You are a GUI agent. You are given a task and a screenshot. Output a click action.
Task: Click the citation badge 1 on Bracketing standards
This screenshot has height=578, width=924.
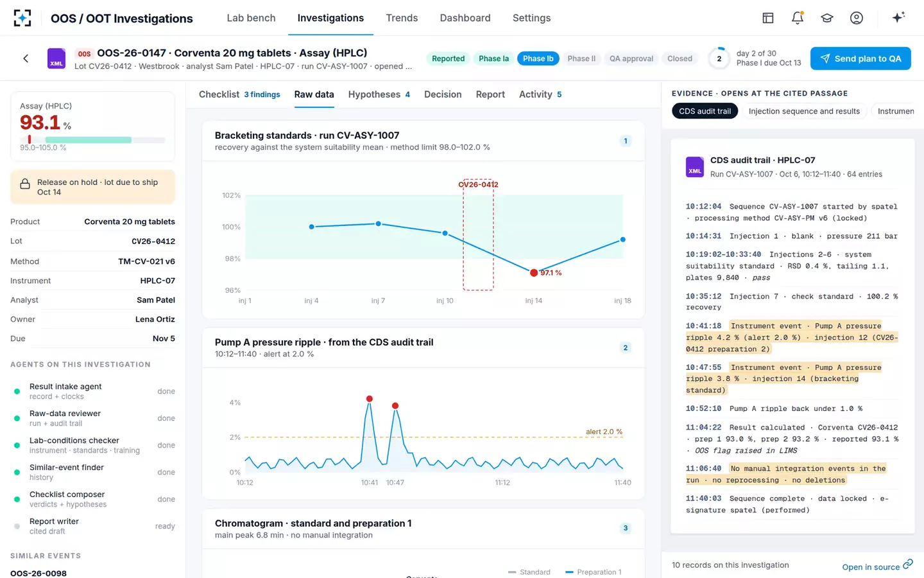(x=626, y=141)
